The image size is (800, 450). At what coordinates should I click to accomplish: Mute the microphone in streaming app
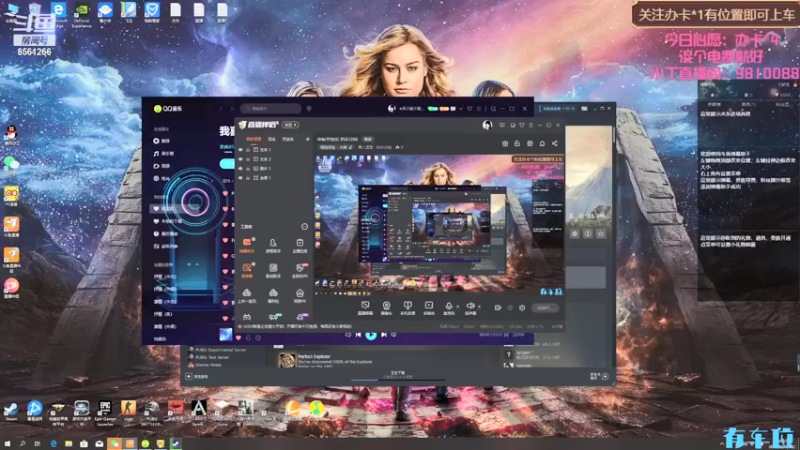click(x=448, y=308)
